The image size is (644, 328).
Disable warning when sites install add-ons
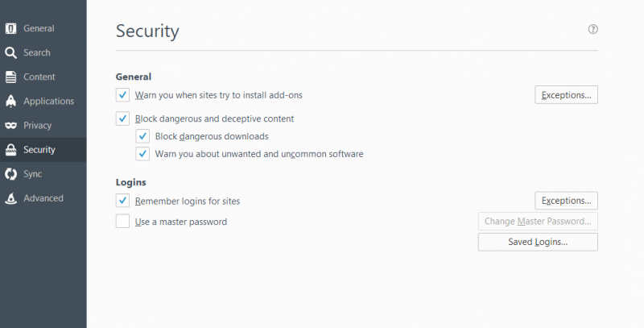click(123, 95)
